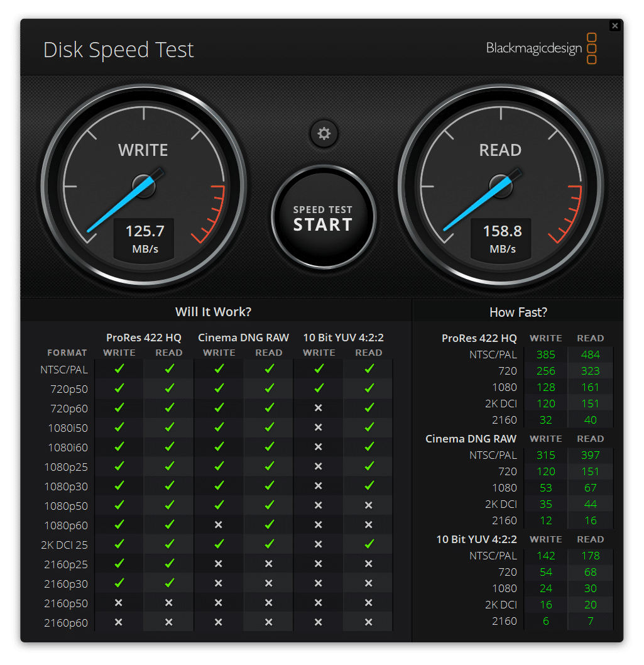Click the 2160p50 10 Bit YUV write cross
Image resolution: width=644 pixels, height=665 pixels.
[319, 603]
